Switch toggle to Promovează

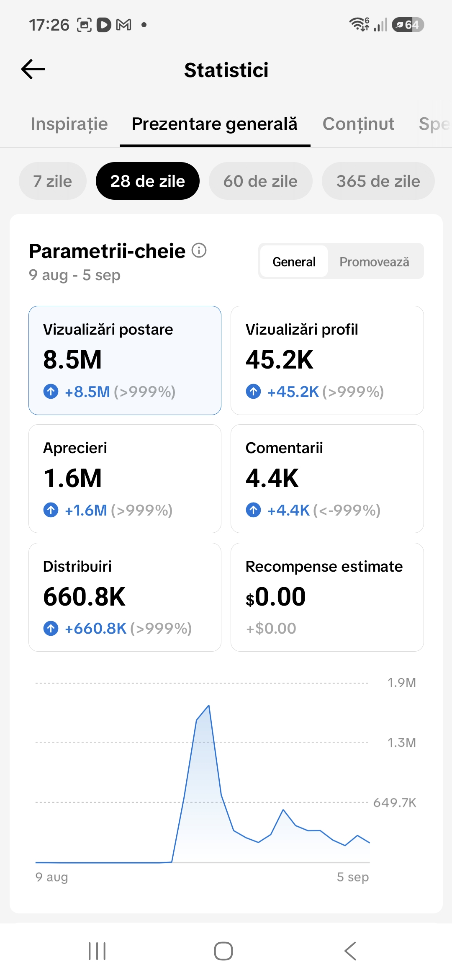click(x=375, y=262)
